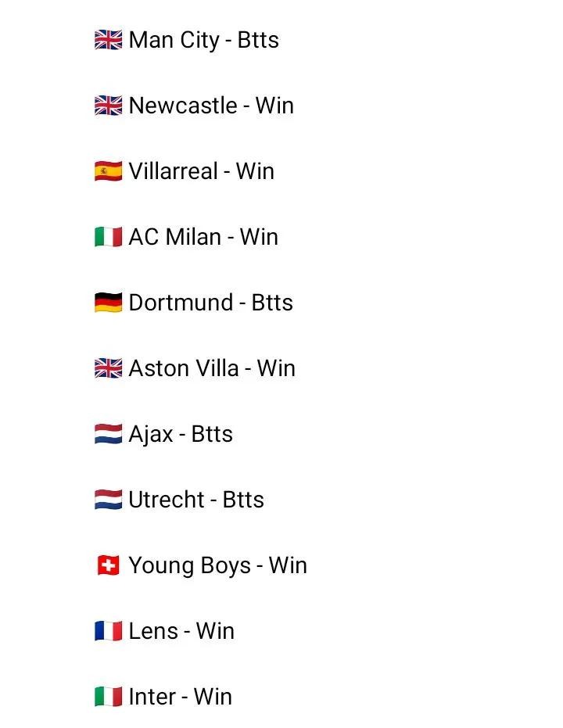Click the German flag beside Dortmund
This screenshot has height=728, width=563.
coord(108,303)
